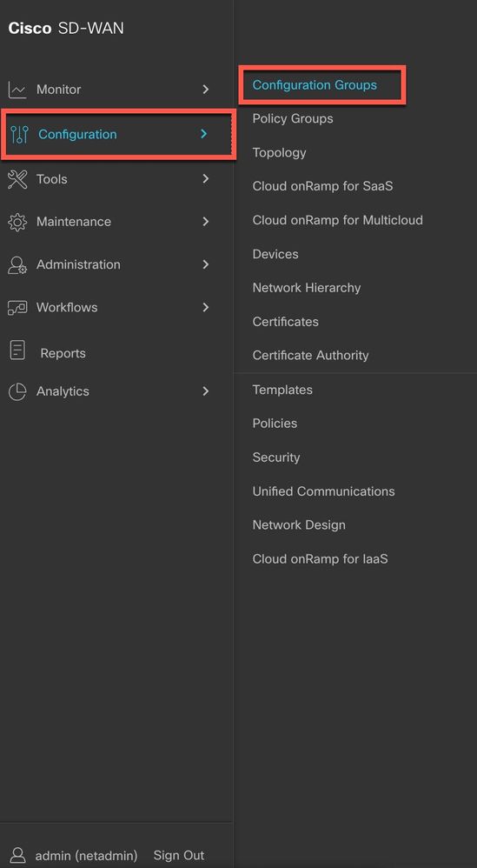Expand the Administration submenu chevron
The height and width of the screenshot is (868, 477).
coord(206,264)
